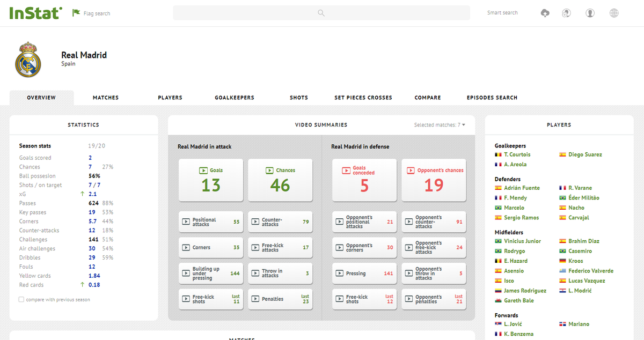The width and height of the screenshot is (644, 340).
Task: Open the user profile icon
Action: pyautogui.click(x=590, y=13)
